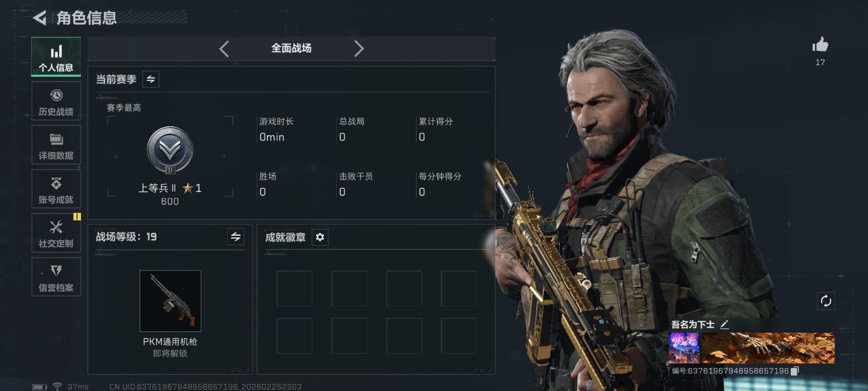868x391 pixels.
Task: Open the 社交定制 customization icon
Action: click(x=56, y=233)
